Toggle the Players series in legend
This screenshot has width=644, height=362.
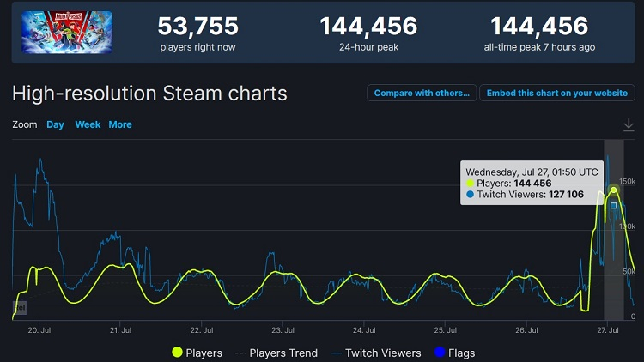pos(204,353)
